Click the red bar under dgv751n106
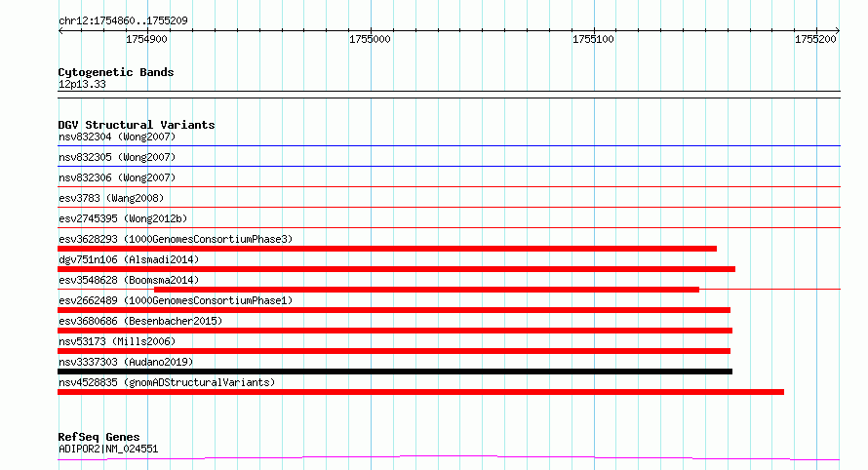Viewport: 868px width, 470px height. coord(396,269)
